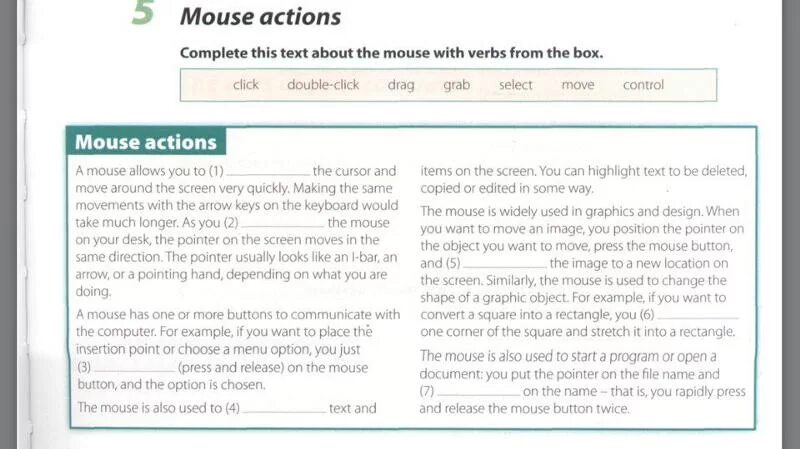The height and width of the screenshot is (449, 800).
Task: Click the word "click" in the verb box
Action: 246,85
